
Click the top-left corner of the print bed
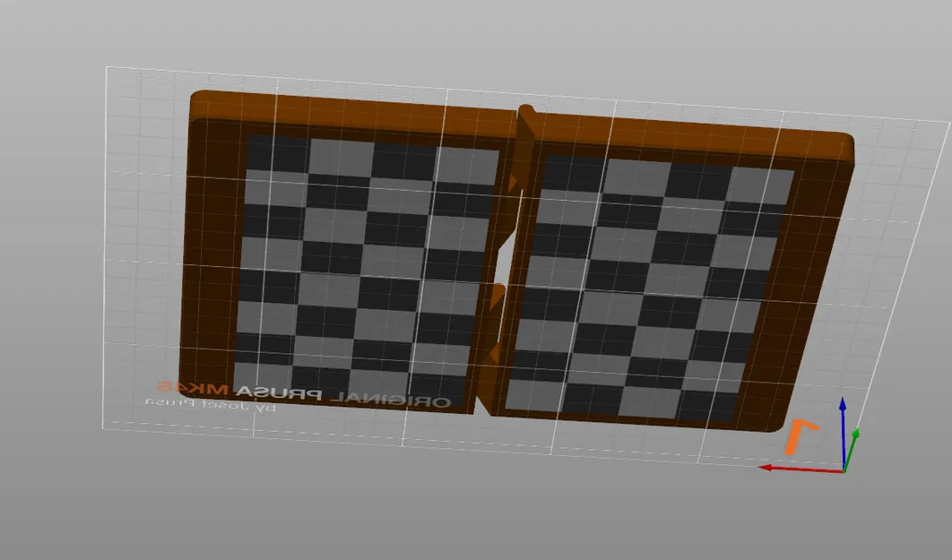tap(108, 65)
